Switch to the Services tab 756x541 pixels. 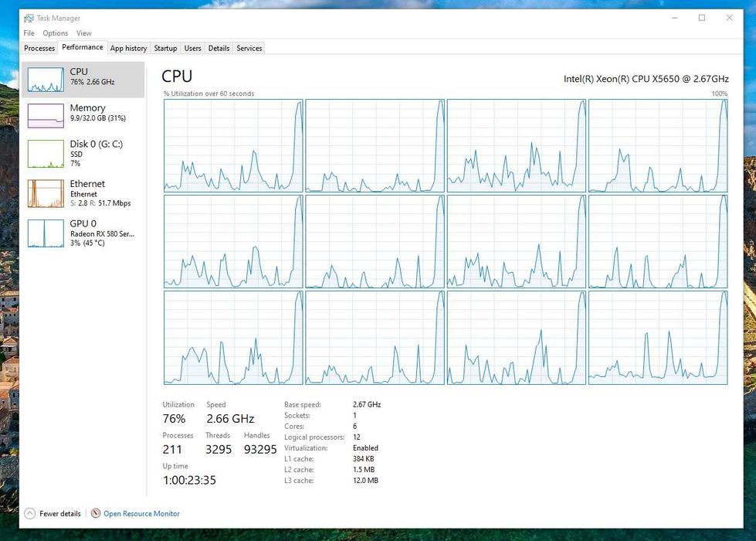click(x=249, y=48)
